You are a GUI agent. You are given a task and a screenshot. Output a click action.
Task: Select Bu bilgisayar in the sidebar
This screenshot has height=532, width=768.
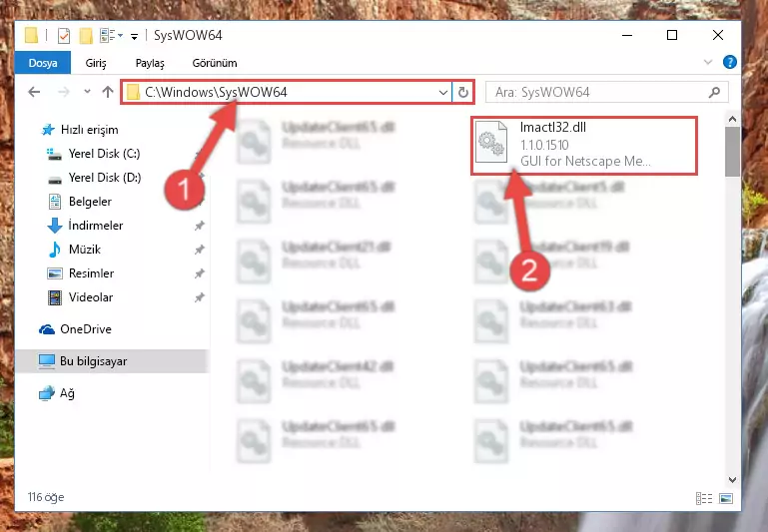pyautogui.click(x=112, y=361)
